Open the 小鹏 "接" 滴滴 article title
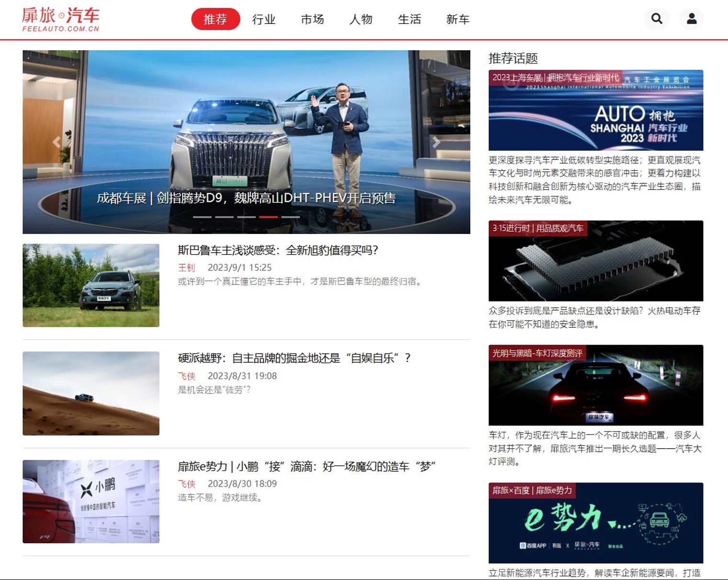The width and height of the screenshot is (728, 580). point(307,466)
